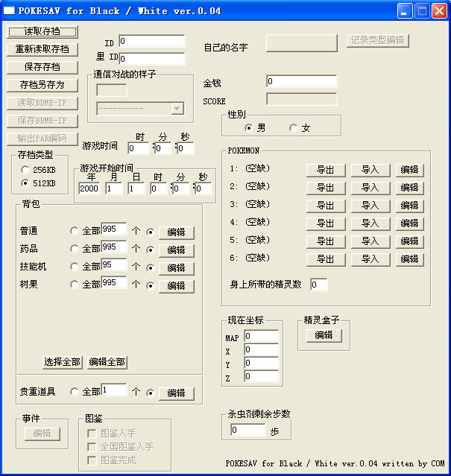Click 导出 for Pokemon slot 1
This screenshot has height=476, width=451.
tap(326, 171)
